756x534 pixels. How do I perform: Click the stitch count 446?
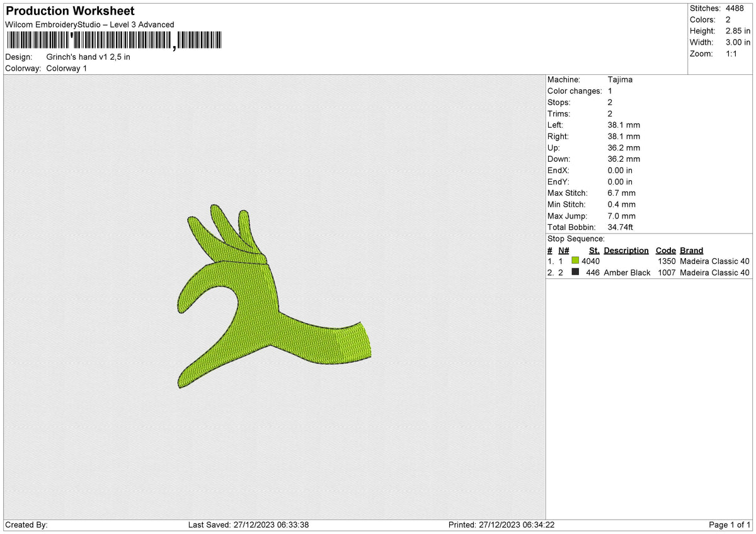pos(593,272)
